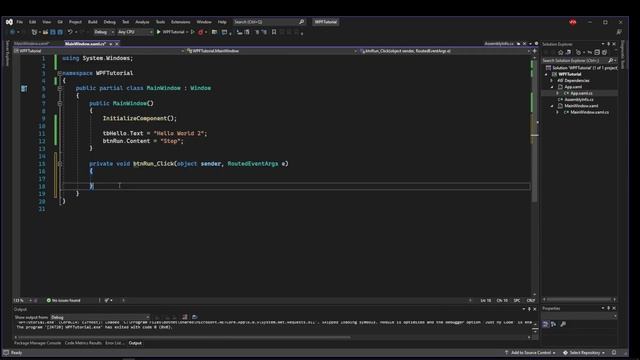
Task: Click the glyph margin icon on line 5
Action: (x=24, y=89)
